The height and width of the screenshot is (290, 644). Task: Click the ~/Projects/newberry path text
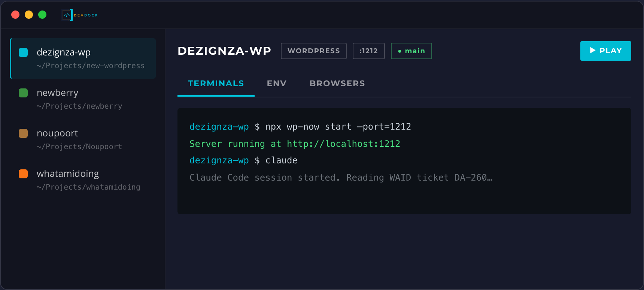point(79,106)
